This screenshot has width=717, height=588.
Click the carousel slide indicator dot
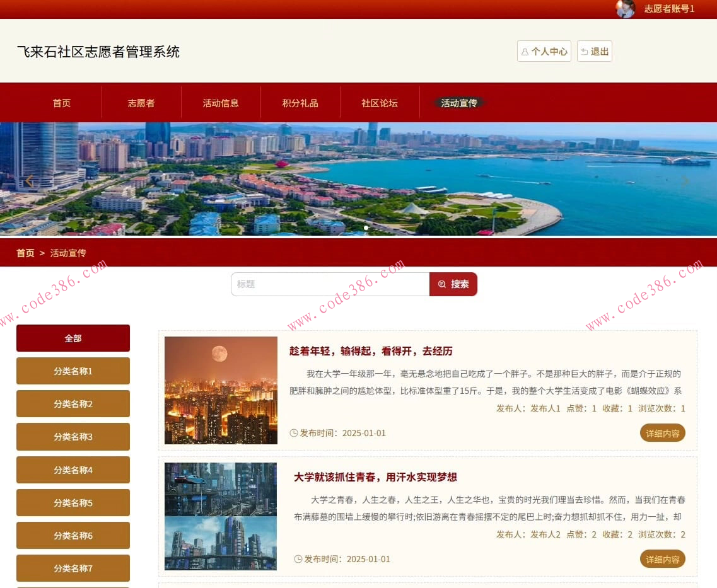point(365,228)
